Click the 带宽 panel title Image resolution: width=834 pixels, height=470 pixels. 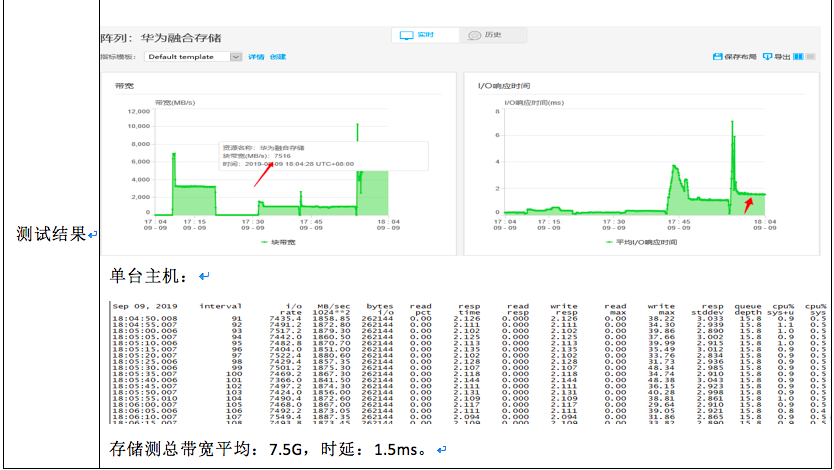(x=124, y=86)
